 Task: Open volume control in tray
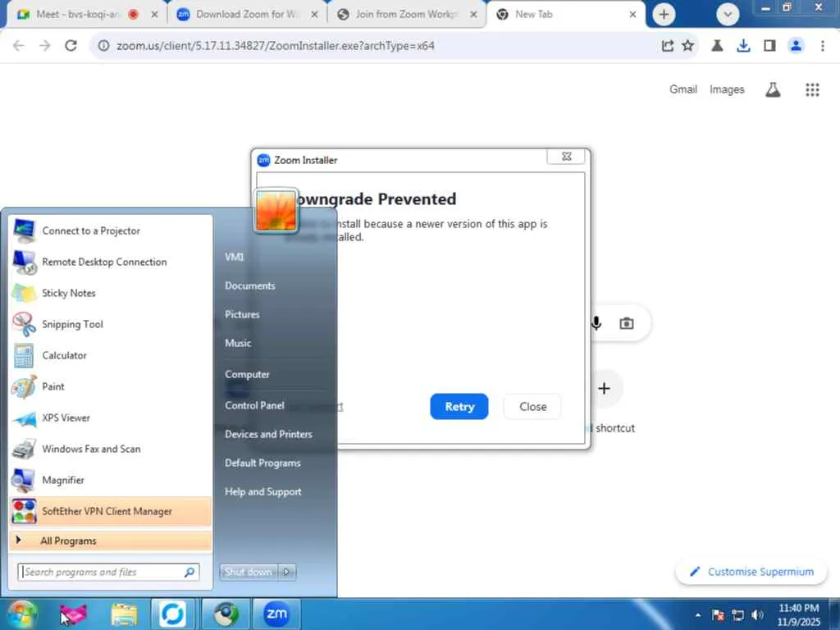[x=757, y=615]
